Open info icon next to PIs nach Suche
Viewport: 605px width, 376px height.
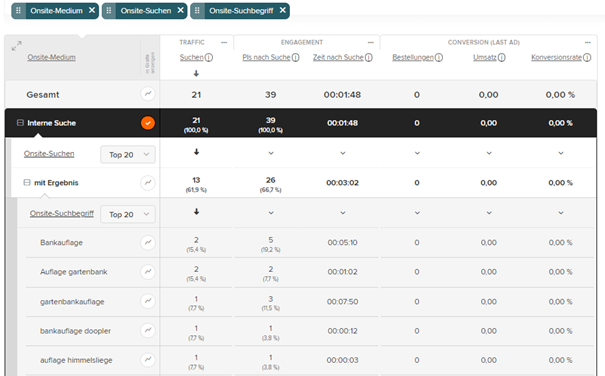coord(296,58)
